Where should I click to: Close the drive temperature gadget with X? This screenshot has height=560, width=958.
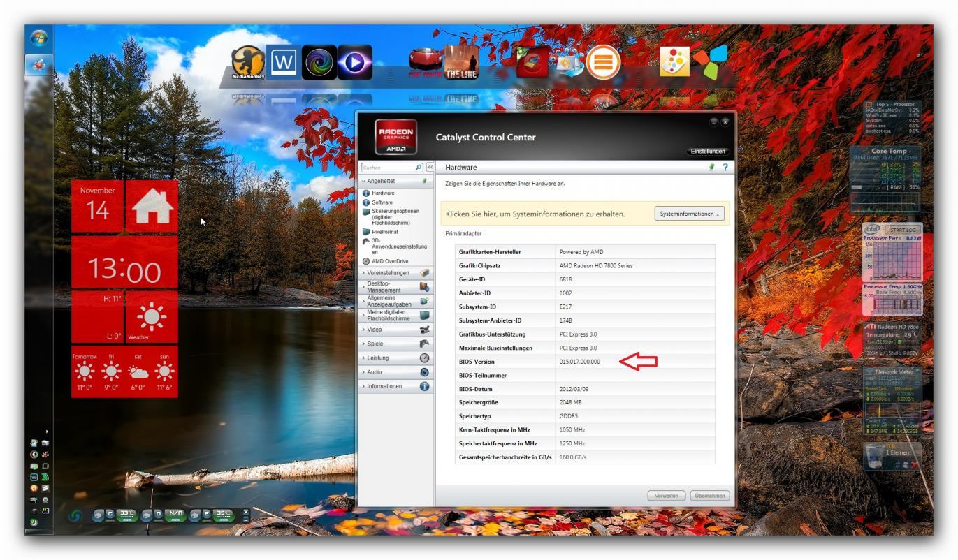point(245,512)
